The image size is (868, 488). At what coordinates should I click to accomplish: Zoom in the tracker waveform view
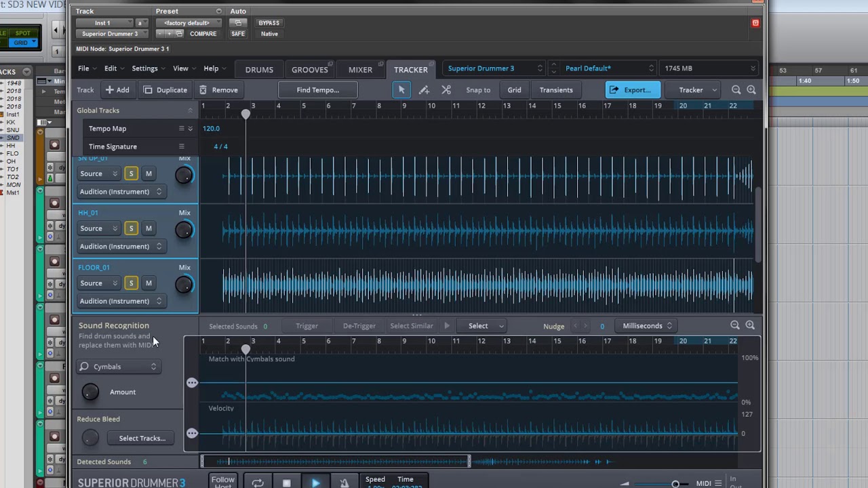point(751,89)
